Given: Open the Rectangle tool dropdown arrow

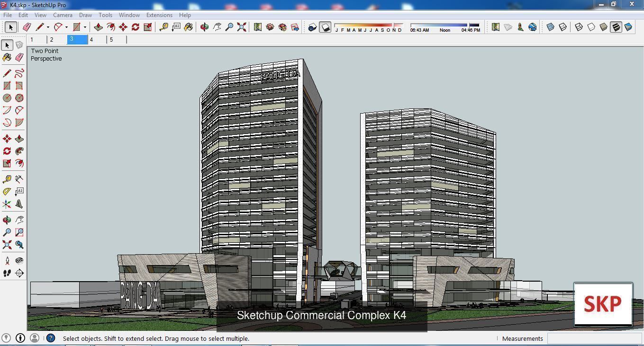Looking at the screenshot, I should click(85, 27).
